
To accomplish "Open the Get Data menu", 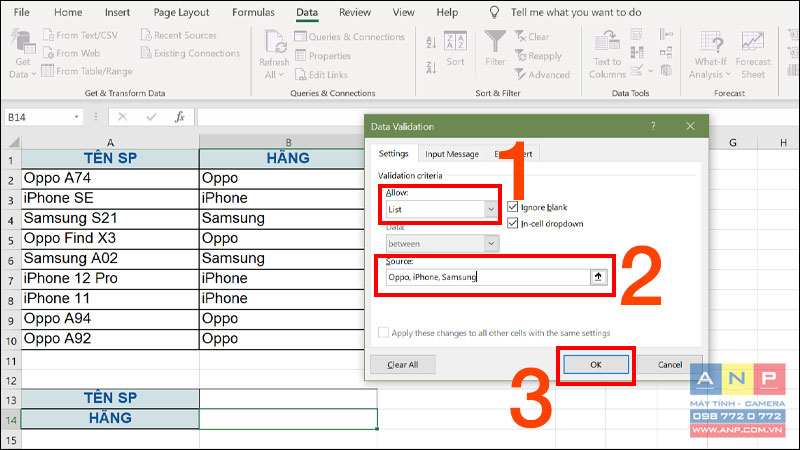I will tap(22, 55).
